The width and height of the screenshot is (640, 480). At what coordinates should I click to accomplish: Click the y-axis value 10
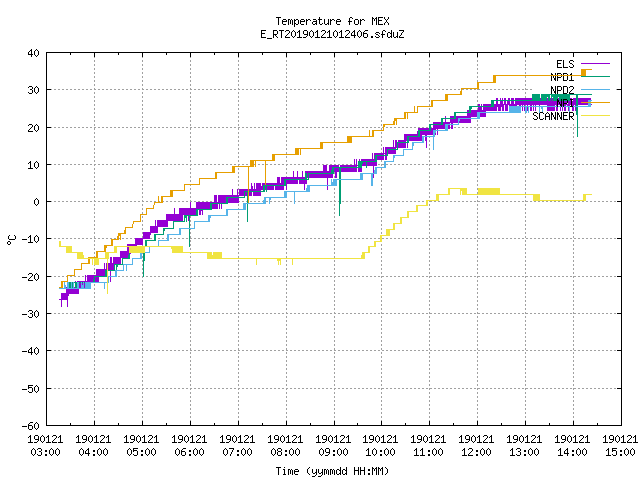33,165
